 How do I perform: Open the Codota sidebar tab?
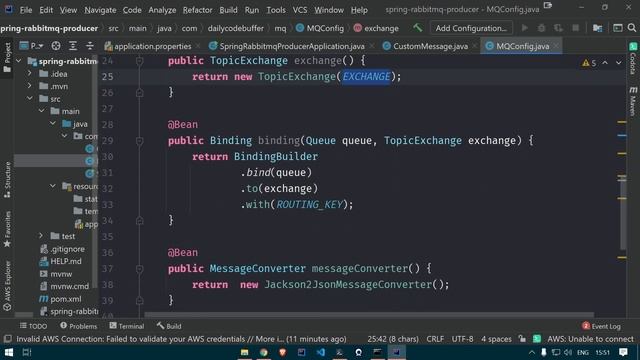coord(633,59)
